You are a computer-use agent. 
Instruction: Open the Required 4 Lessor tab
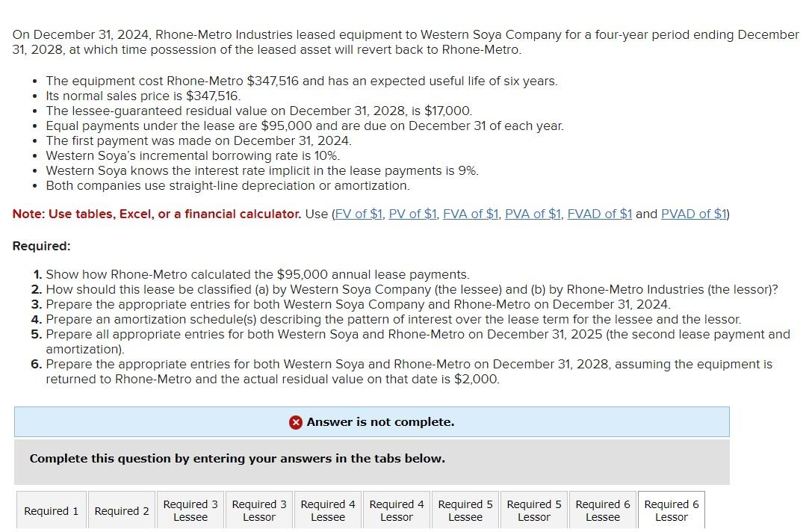pyautogui.click(x=396, y=510)
